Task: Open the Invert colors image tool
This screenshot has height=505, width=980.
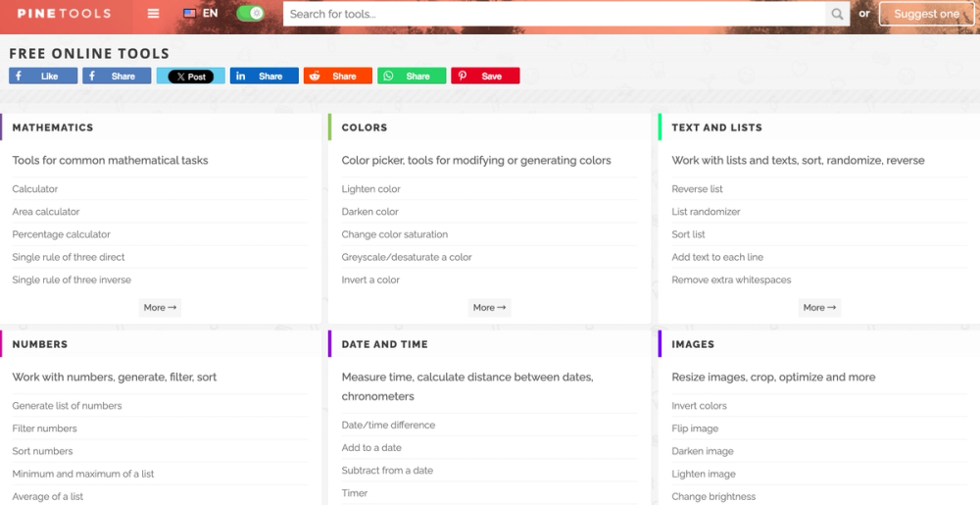Action: coord(699,406)
